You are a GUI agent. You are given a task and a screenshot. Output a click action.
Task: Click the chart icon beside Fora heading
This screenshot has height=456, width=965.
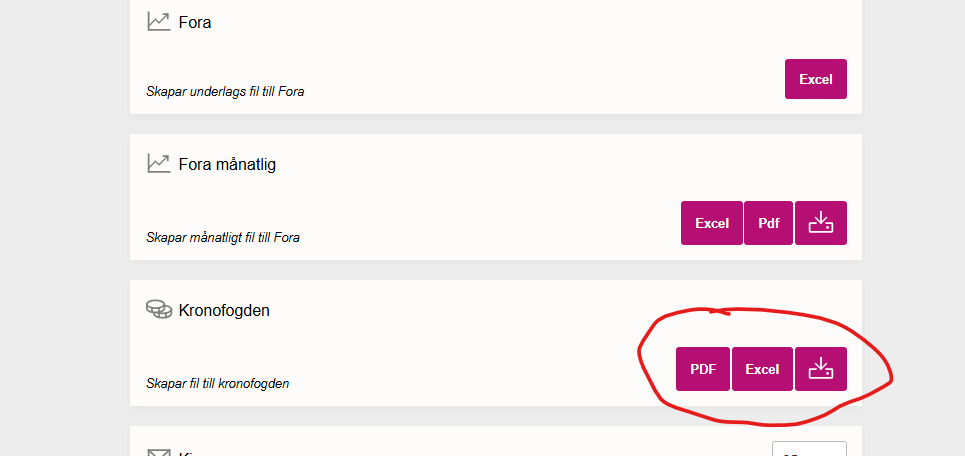click(x=158, y=21)
